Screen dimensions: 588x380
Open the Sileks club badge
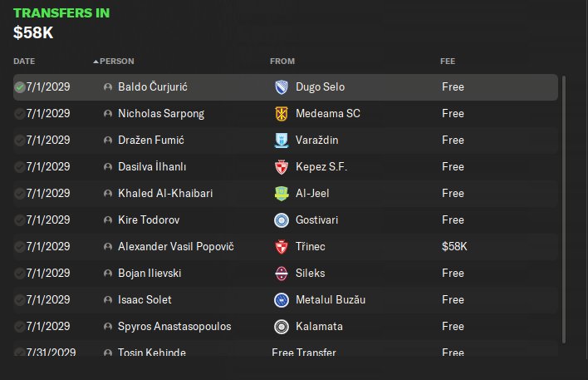(282, 274)
